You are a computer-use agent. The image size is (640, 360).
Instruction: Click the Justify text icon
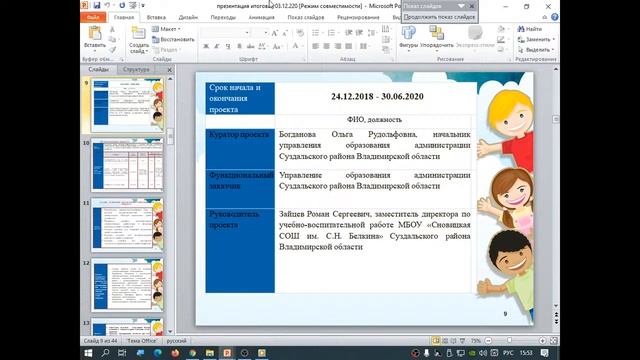click(x=349, y=47)
